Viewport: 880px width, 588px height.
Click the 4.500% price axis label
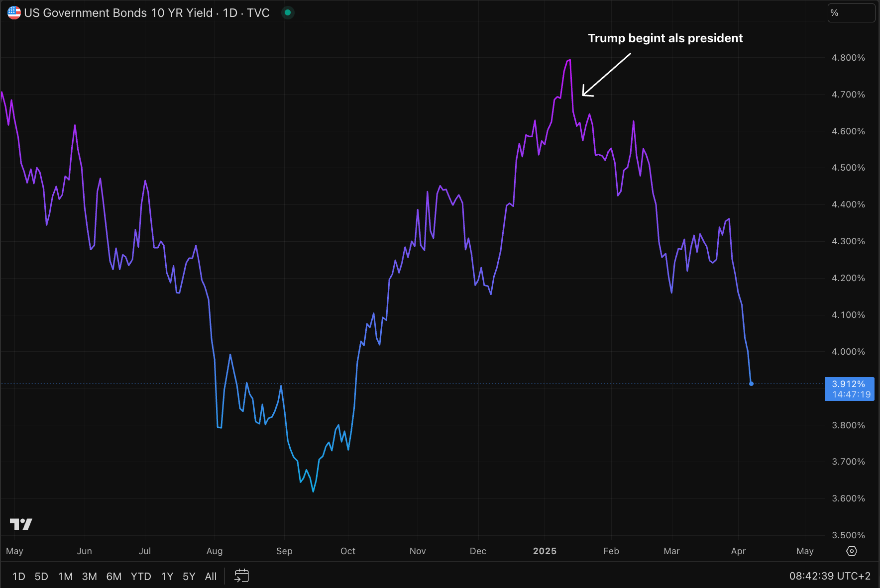pos(848,168)
